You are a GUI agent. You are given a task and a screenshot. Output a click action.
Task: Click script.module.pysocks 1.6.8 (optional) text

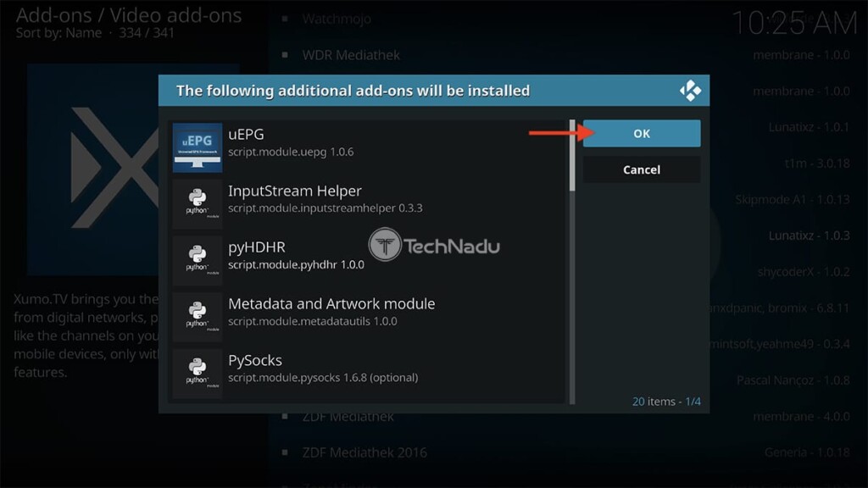point(323,377)
